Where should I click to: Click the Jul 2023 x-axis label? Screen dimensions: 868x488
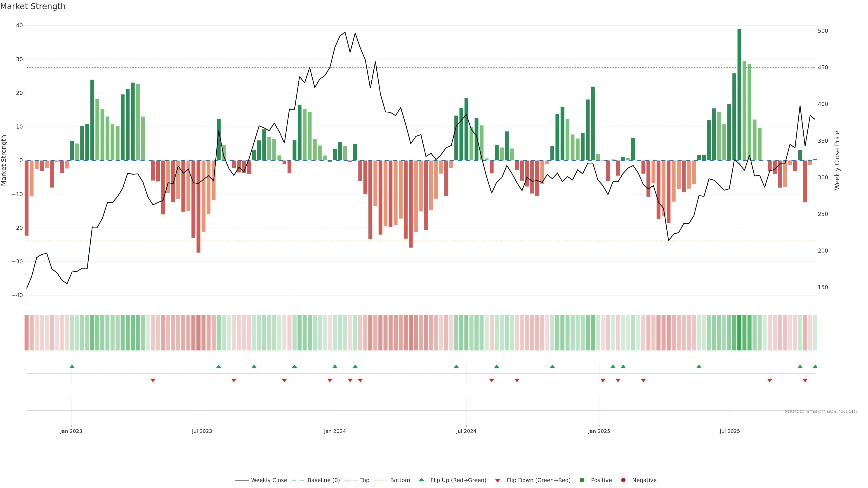pyautogui.click(x=202, y=431)
